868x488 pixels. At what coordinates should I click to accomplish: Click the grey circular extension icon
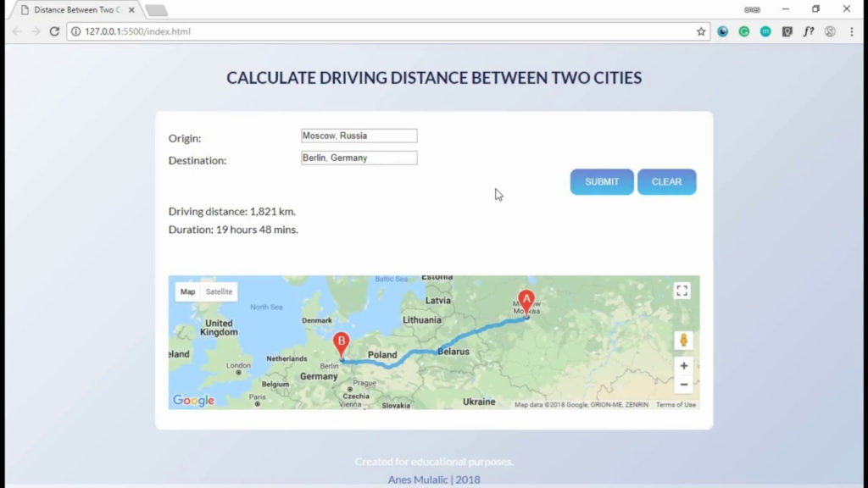[x=830, y=31]
